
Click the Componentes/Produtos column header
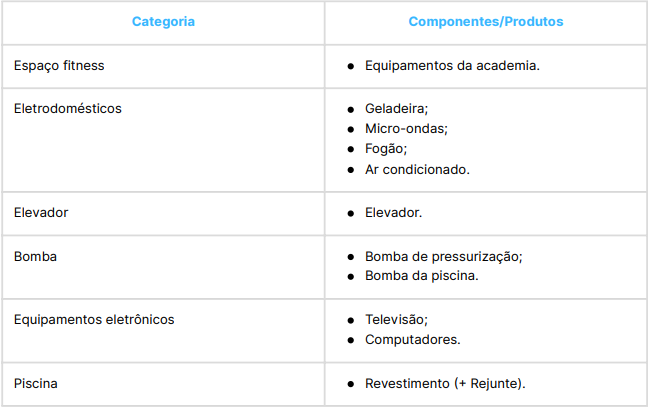[485, 21]
